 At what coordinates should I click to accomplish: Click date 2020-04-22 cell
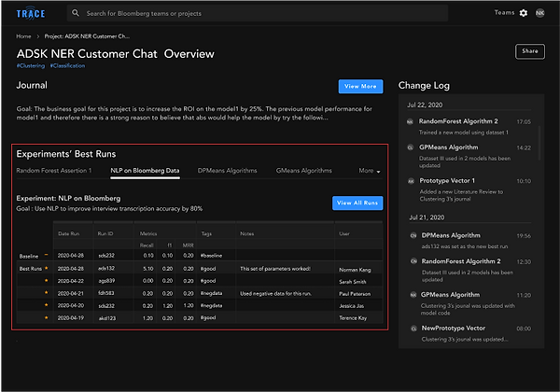click(71, 281)
